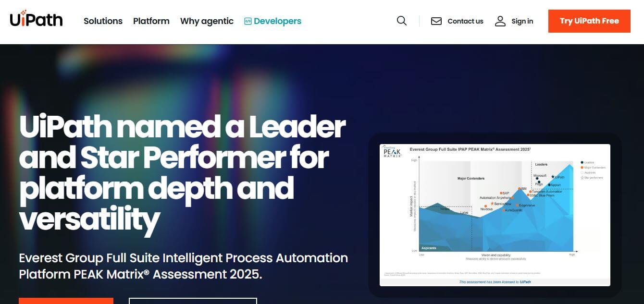Expand the Solutions navigation dropdown
This screenshot has height=304, width=644.
tap(103, 21)
